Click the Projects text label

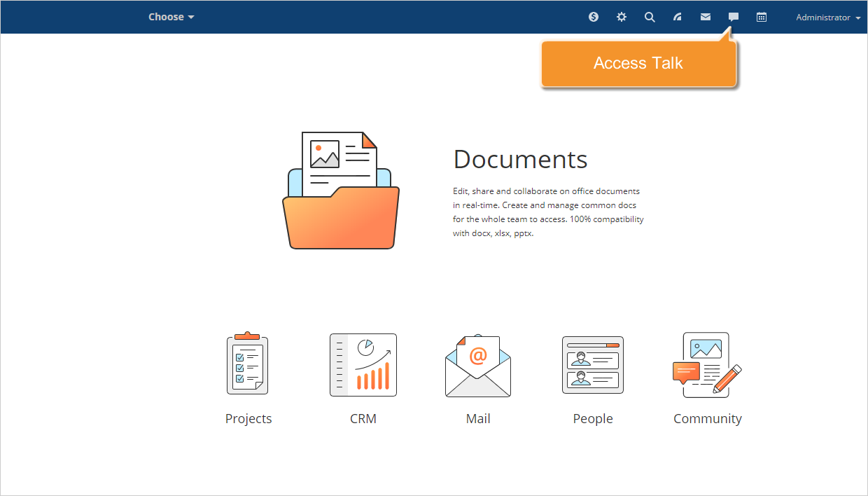click(248, 419)
